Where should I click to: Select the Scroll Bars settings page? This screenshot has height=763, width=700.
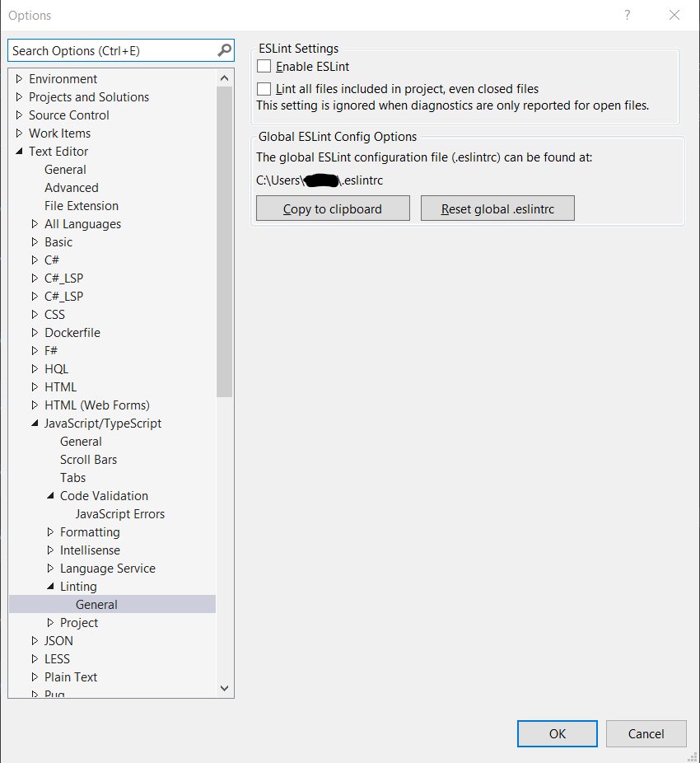[x=88, y=459]
